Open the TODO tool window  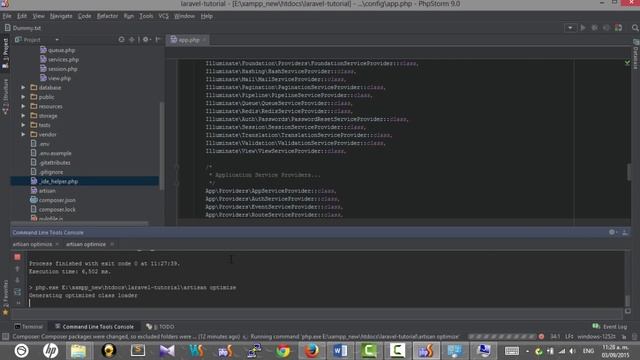click(160, 327)
